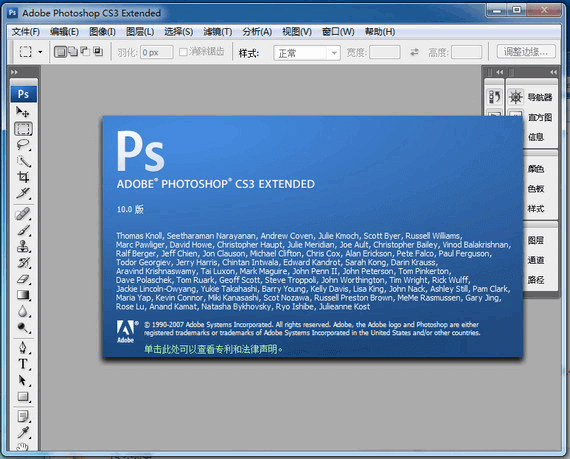Select the Blur droplet tool
The height and width of the screenshot is (459, 570).
click(x=23, y=311)
